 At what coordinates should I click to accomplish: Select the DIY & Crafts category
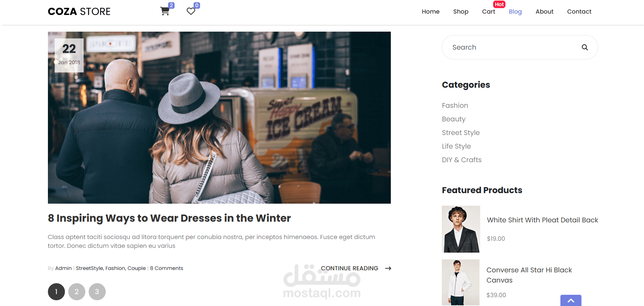click(x=462, y=160)
